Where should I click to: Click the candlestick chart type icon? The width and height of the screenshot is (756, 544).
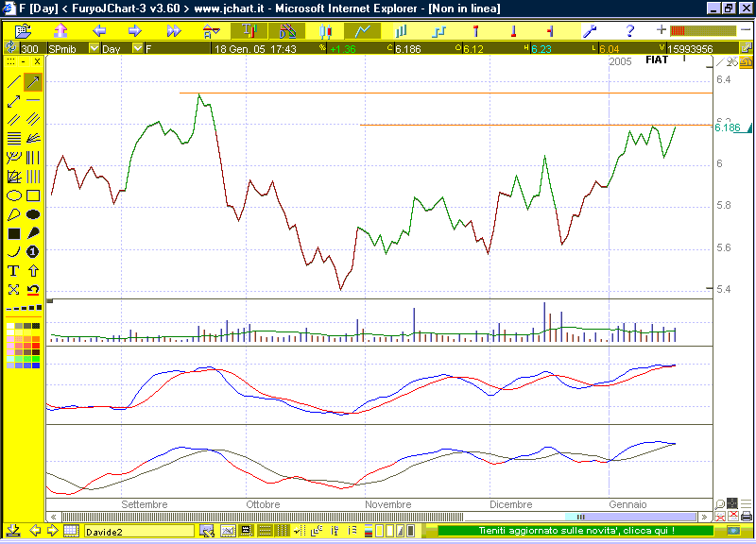[x=326, y=31]
